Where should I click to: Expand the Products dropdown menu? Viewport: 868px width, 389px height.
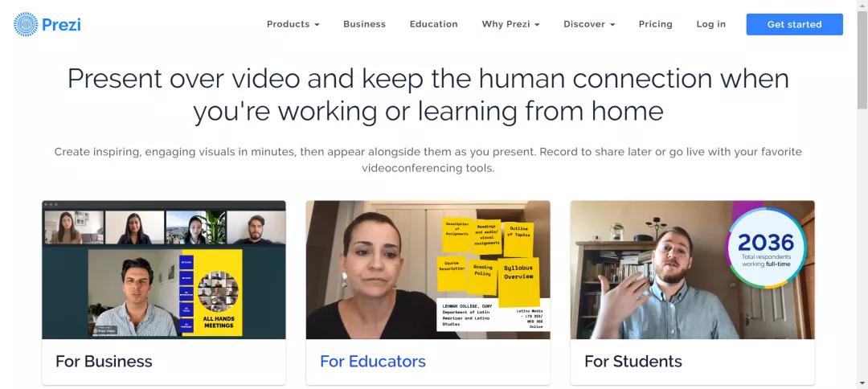click(x=293, y=24)
